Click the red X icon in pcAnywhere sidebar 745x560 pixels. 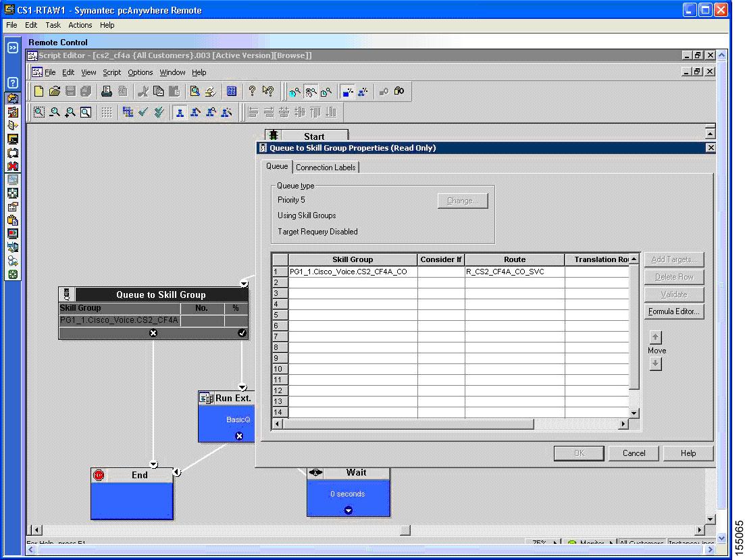pos(13,166)
